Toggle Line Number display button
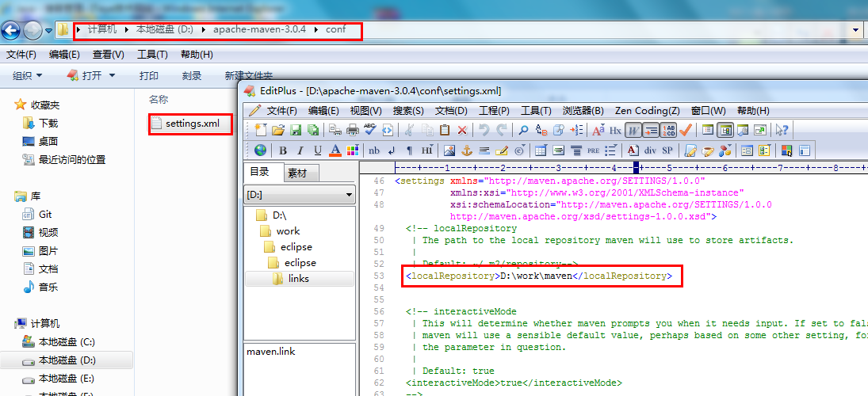The image size is (868, 396). pos(669,130)
